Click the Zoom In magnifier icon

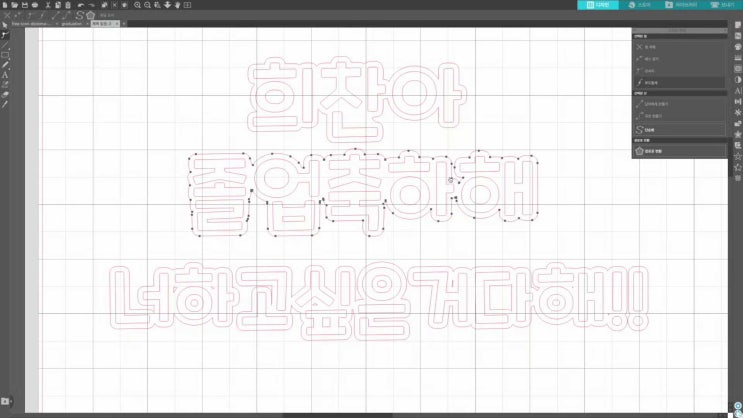tap(137, 5)
